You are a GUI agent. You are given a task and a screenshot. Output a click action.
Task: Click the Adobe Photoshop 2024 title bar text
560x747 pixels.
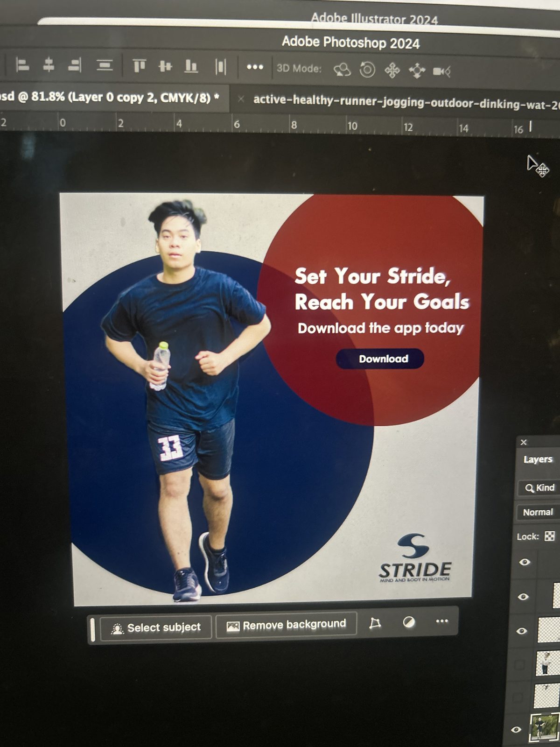[x=350, y=42]
